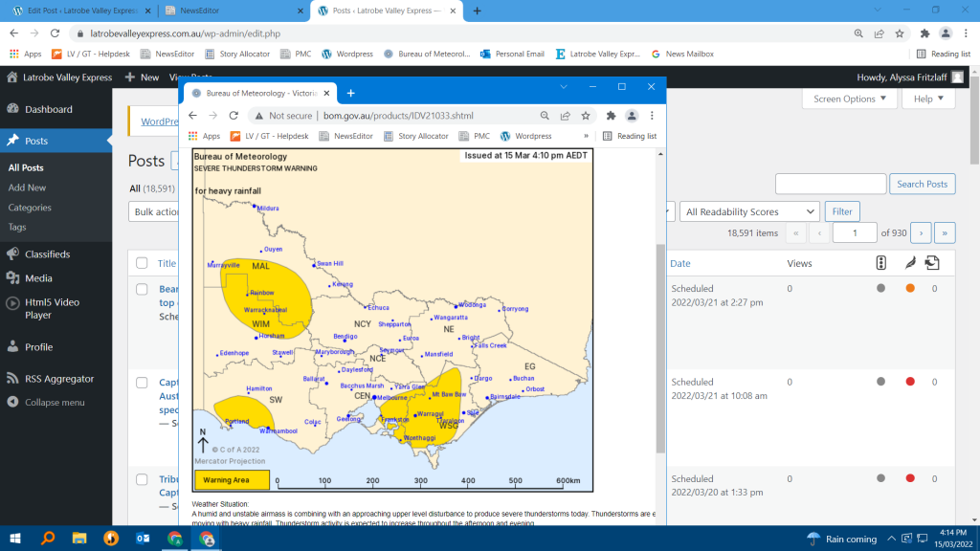Open Apps bookmark in main window
980x551 pixels.
click(x=26, y=54)
